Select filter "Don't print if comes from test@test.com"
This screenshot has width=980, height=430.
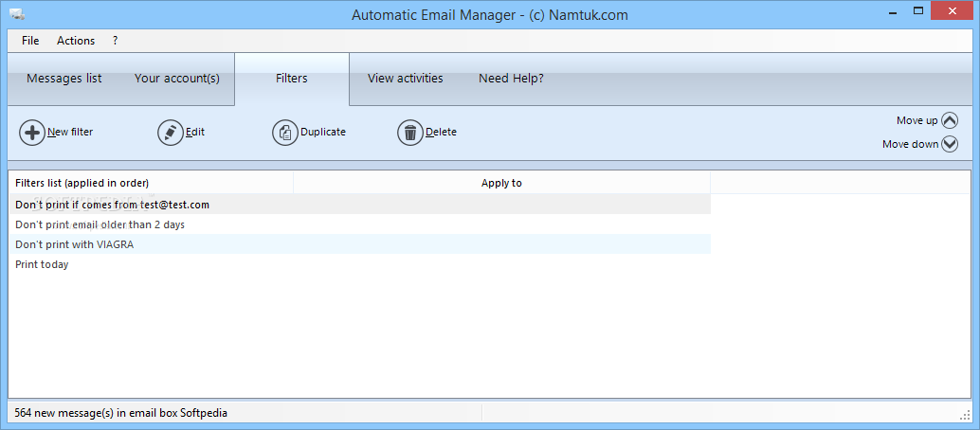tap(360, 205)
